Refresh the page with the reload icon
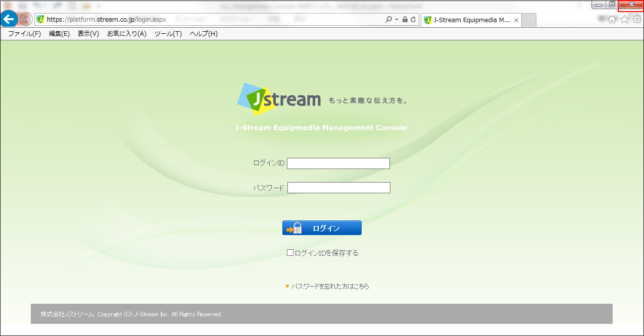644x336 pixels. pos(413,20)
